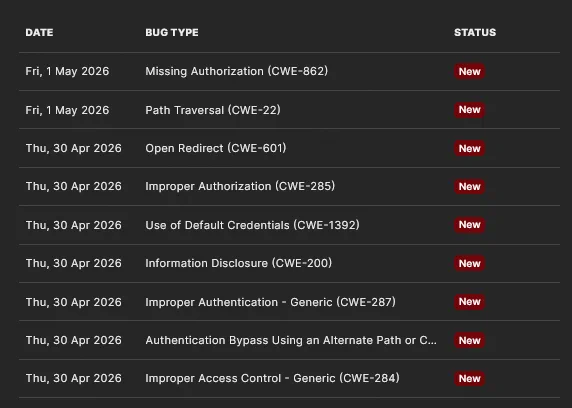Select the STATUS column header

pyautogui.click(x=475, y=32)
